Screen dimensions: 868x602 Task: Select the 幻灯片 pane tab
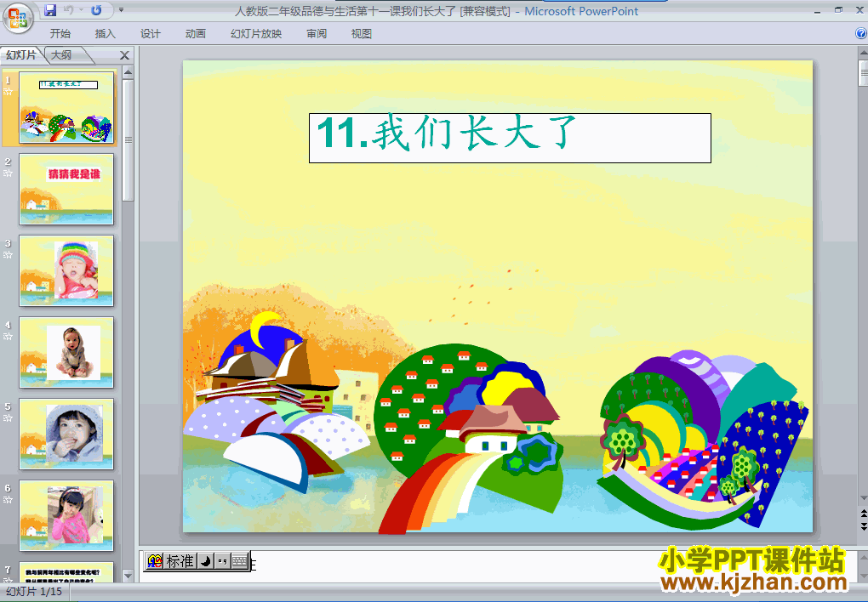(x=21, y=54)
